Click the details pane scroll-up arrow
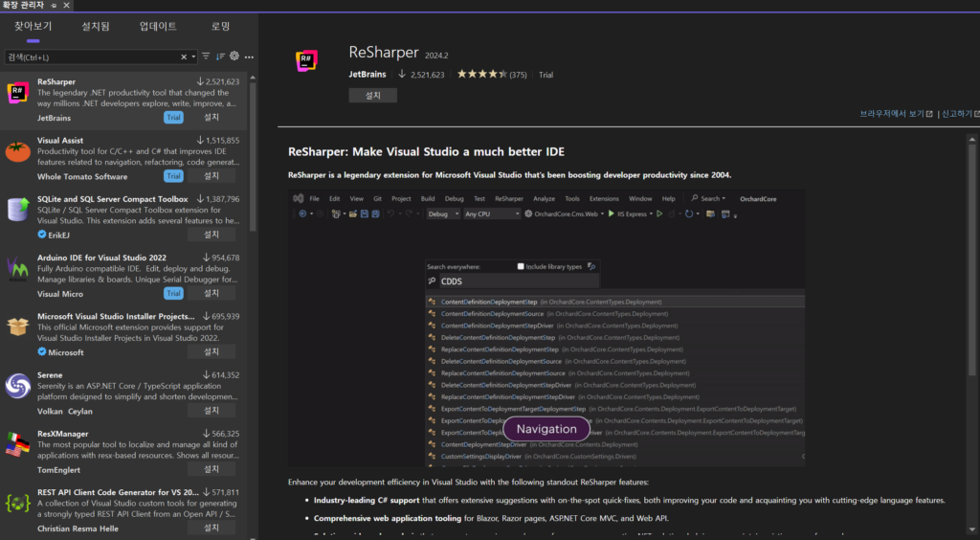Viewport: 980px width, 540px height. pyautogui.click(x=972, y=140)
